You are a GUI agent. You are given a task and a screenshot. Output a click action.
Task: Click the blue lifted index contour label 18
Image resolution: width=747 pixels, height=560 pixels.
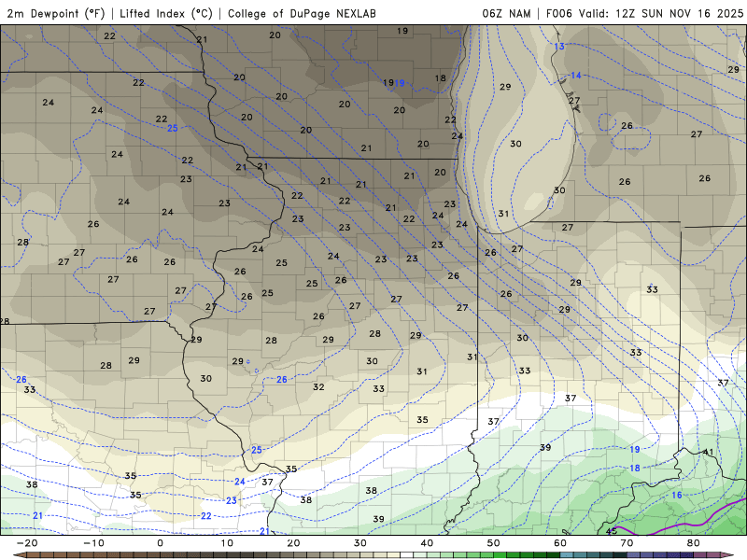pos(635,469)
